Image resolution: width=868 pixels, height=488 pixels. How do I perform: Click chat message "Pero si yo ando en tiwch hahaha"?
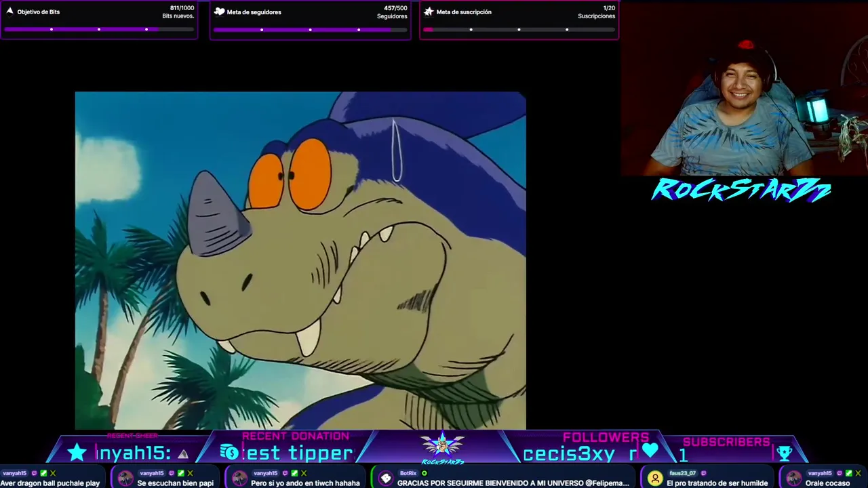[305, 483]
